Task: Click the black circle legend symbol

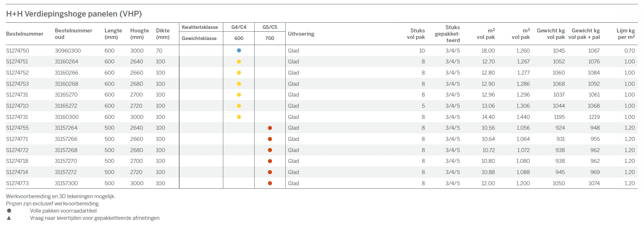Action: pyautogui.click(x=9, y=211)
